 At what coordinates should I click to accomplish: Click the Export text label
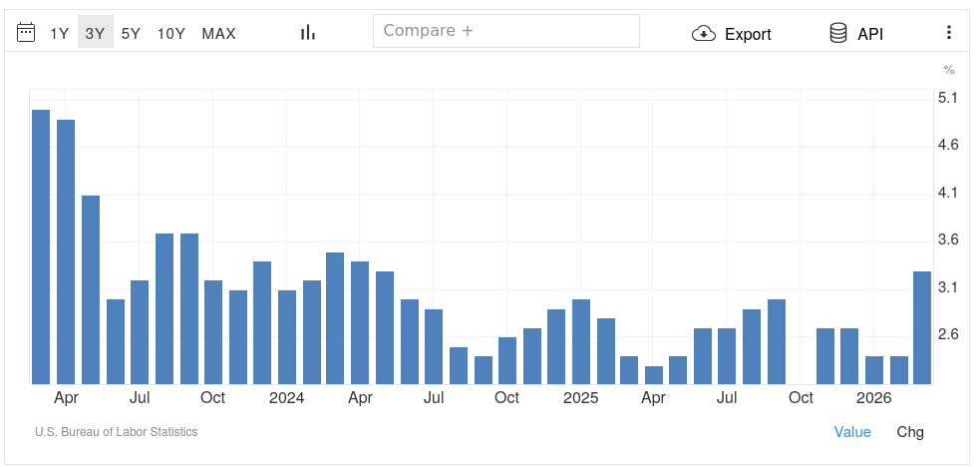pos(748,34)
